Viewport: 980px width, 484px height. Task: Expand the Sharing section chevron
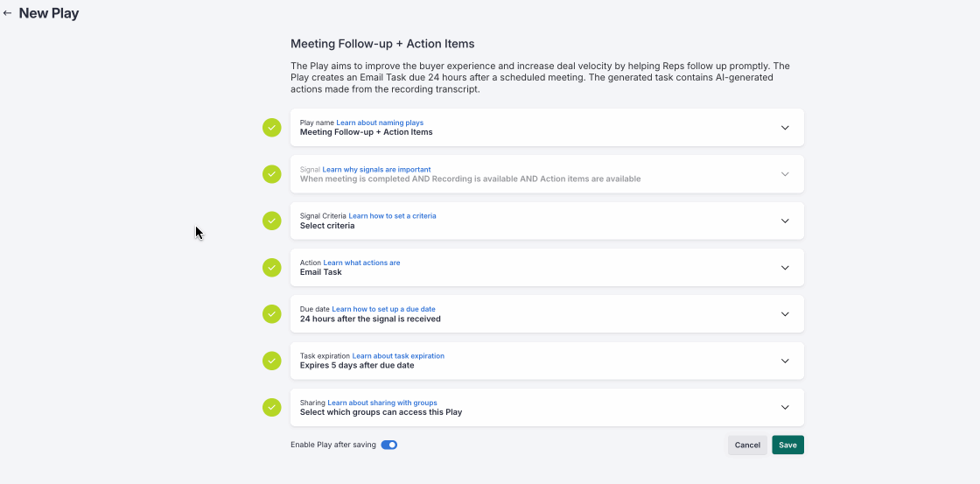(x=785, y=407)
